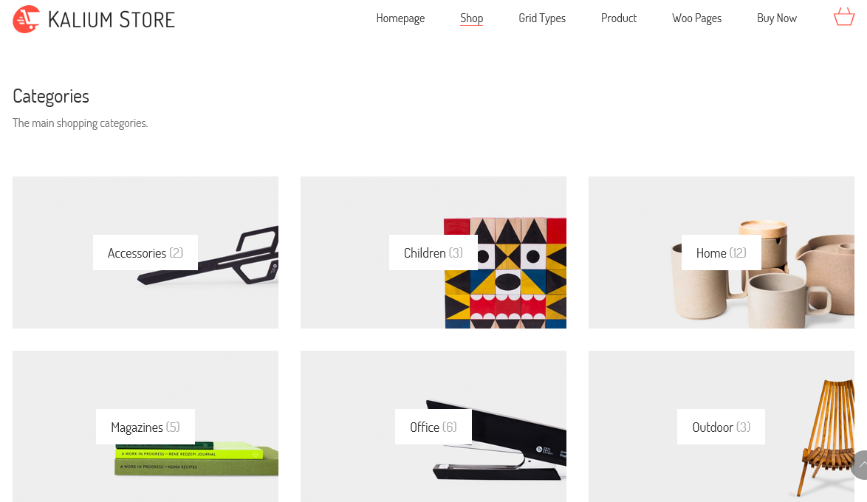Open the Children (3) category label
The image size is (867, 502).
point(434,253)
